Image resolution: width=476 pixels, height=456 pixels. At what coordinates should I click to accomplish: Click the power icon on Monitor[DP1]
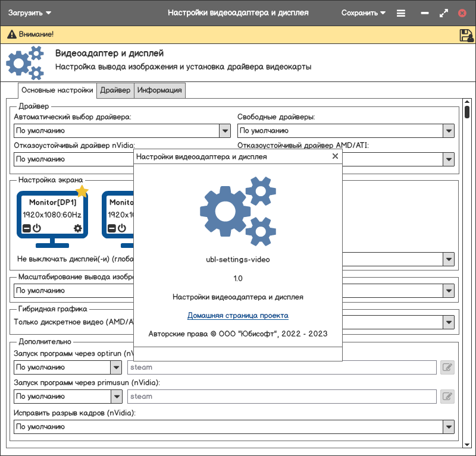[36, 228]
